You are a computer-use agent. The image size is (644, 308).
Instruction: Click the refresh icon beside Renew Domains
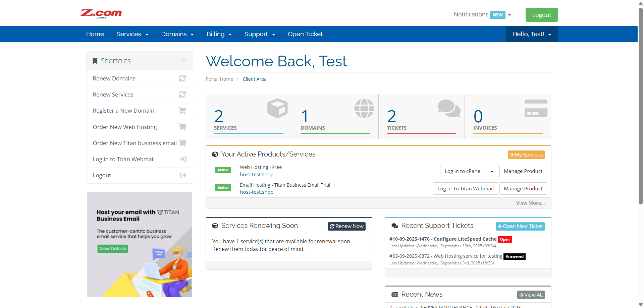tap(182, 78)
